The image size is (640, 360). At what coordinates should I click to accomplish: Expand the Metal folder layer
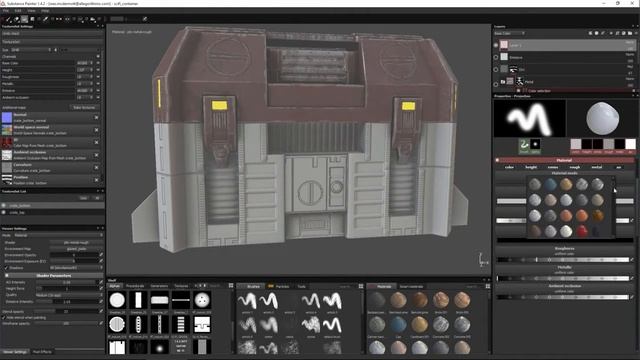pos(502,82)
